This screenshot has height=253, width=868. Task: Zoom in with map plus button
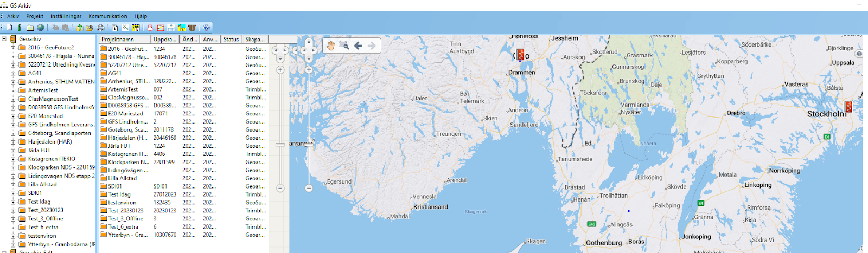tap(309, 70)
